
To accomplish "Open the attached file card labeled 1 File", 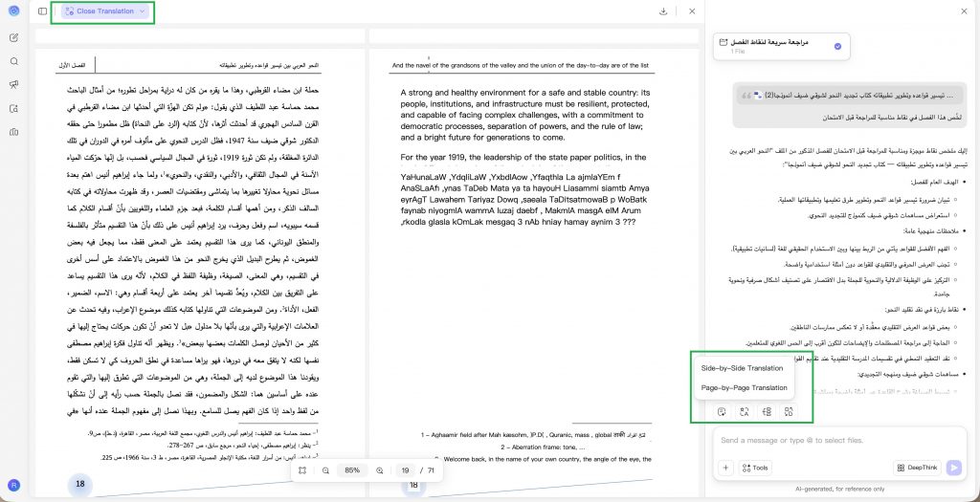I will 781,46.
